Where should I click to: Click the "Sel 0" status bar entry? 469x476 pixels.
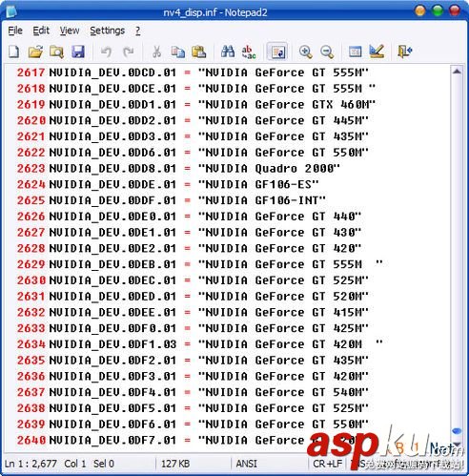(104, 464)
